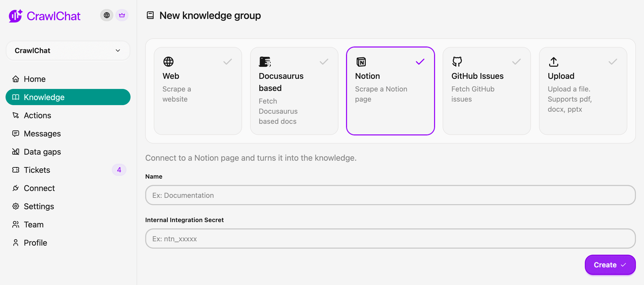Open the Knowledge sidebar item

point(68,97)
